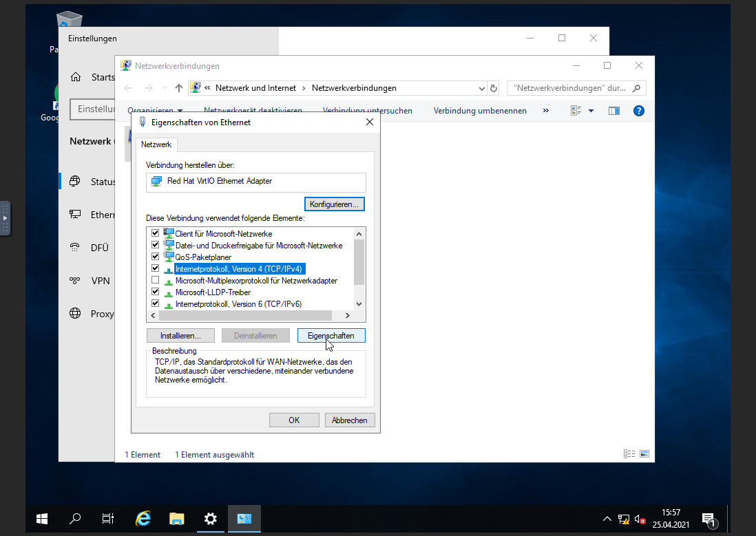Open the view options dropdown arrow
The image size is (756, 536).
[x=591, y=111]
